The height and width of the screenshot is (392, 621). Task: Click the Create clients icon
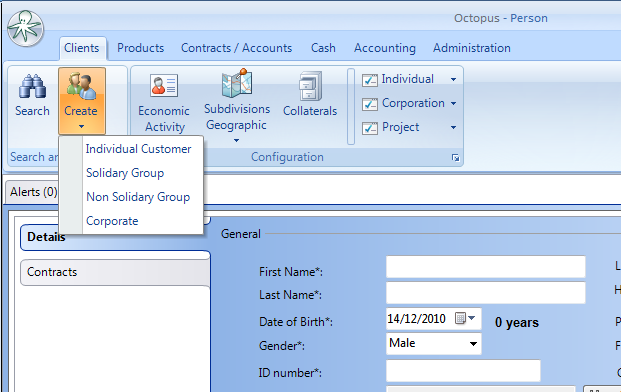point(82,86)
